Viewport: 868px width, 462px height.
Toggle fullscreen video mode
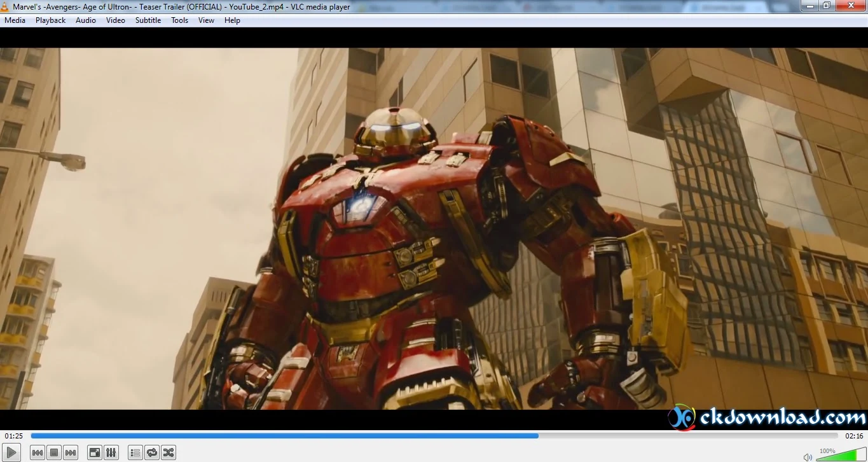pyautogui.click(x=94, y=452)
